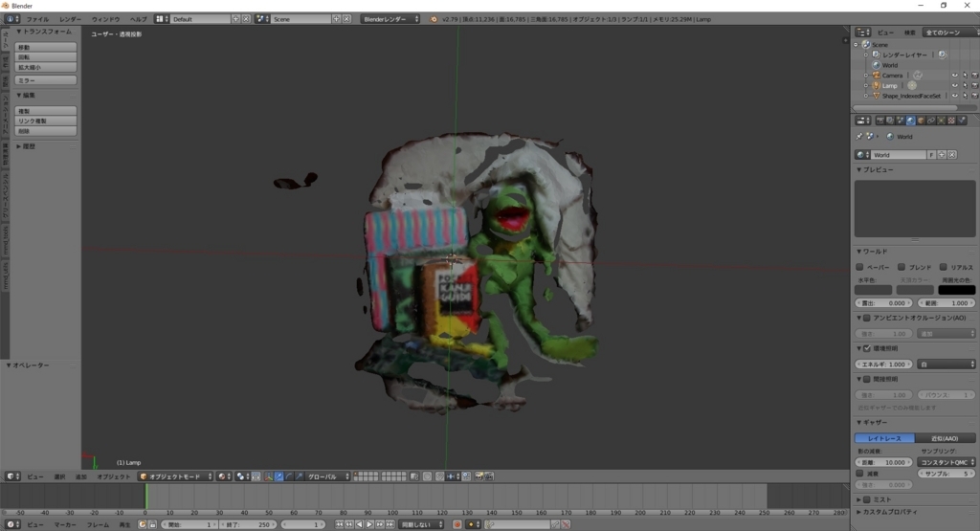The image size is (980, 531).
Task: Click the black 周囲光の色 color swatch
Action: [957, 290]
